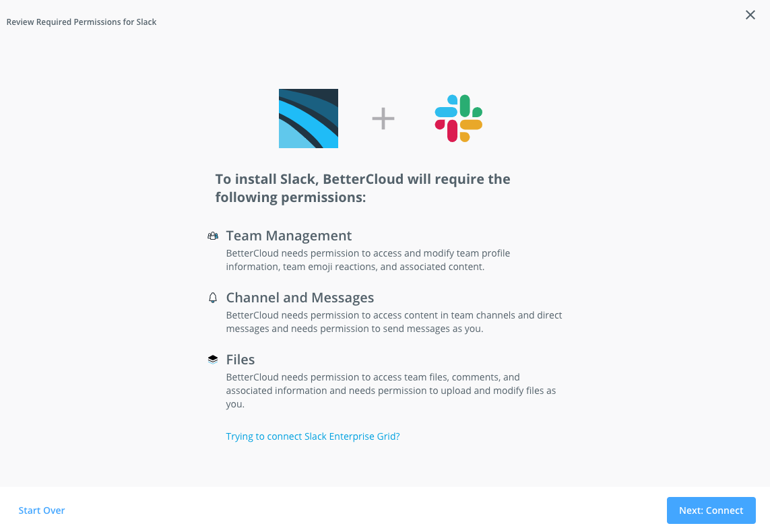Click the stacked layers icon beside Files
This screenshot has height=532, width=770.
pyautogui.click(x=212, y=359)
